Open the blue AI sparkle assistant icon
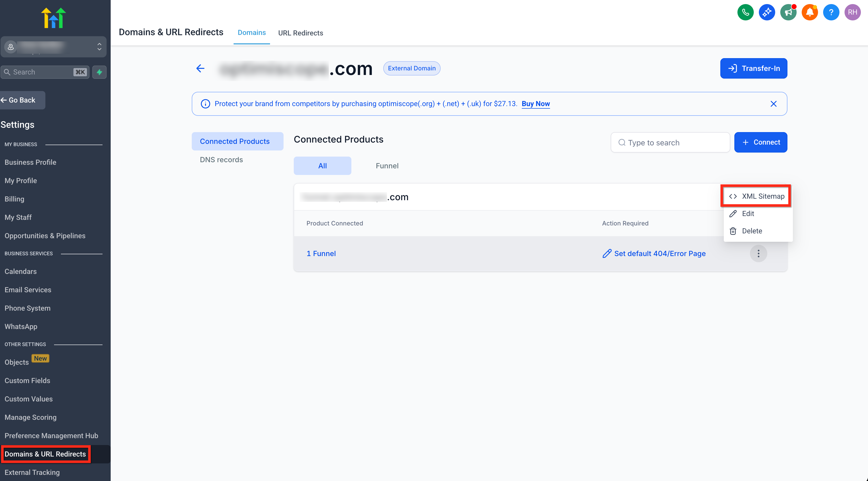 pos(767,12)
